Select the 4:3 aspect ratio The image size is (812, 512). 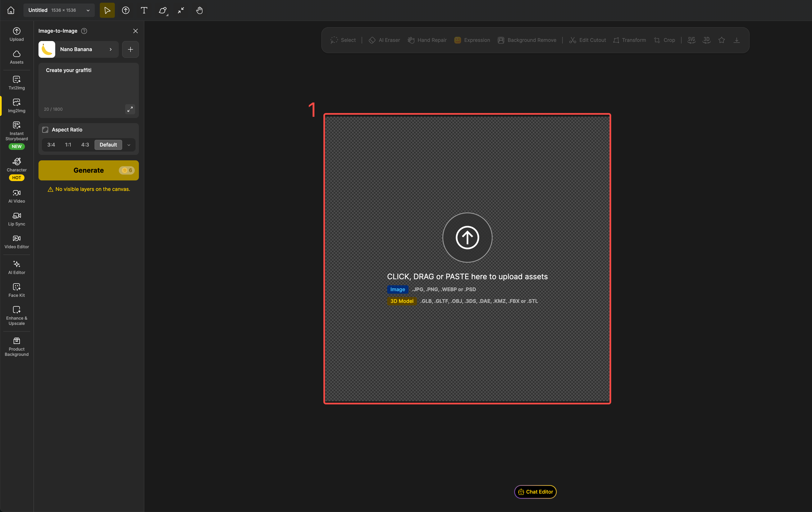(x=85, y=144)
